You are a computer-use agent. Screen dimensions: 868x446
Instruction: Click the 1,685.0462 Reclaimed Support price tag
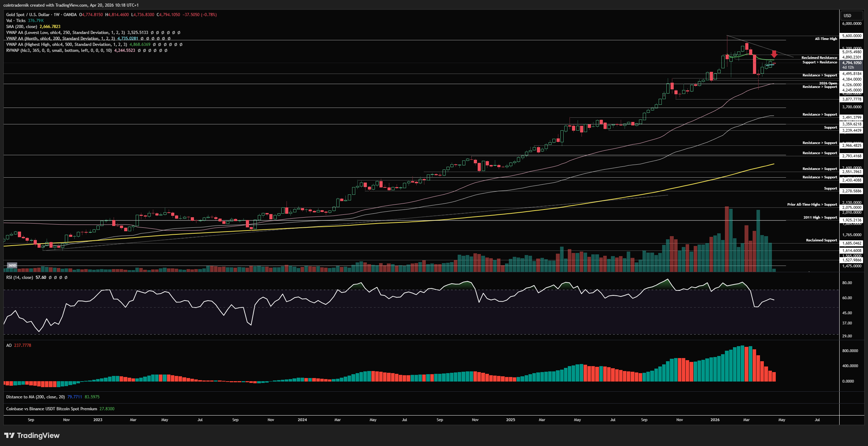click(x=852, y=243)
